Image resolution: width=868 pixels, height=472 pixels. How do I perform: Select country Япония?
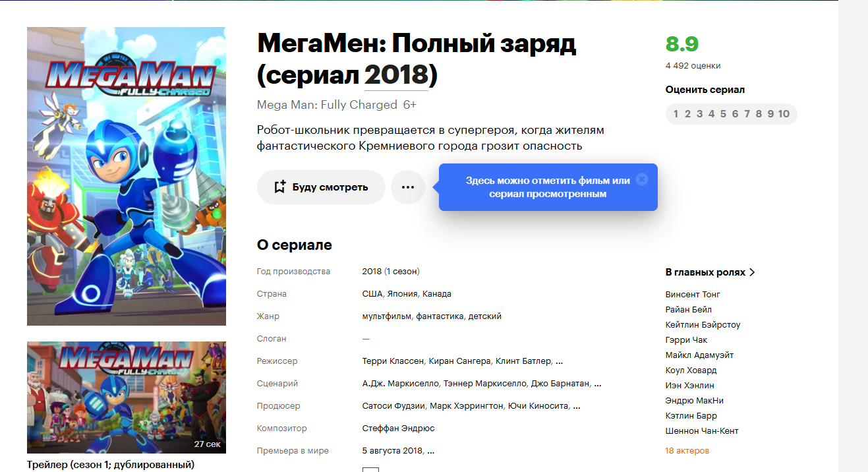point(402,294)
